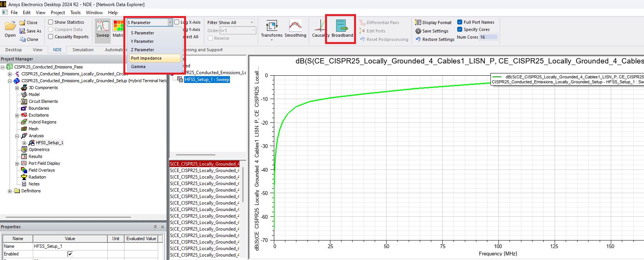Select Field Overlays node

[42, 170]
